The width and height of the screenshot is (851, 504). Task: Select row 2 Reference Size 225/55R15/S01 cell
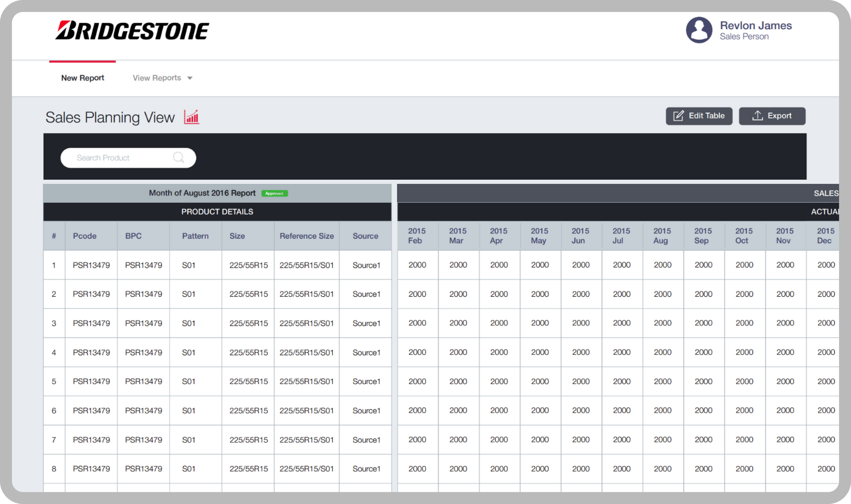click(x=307, y=294)
